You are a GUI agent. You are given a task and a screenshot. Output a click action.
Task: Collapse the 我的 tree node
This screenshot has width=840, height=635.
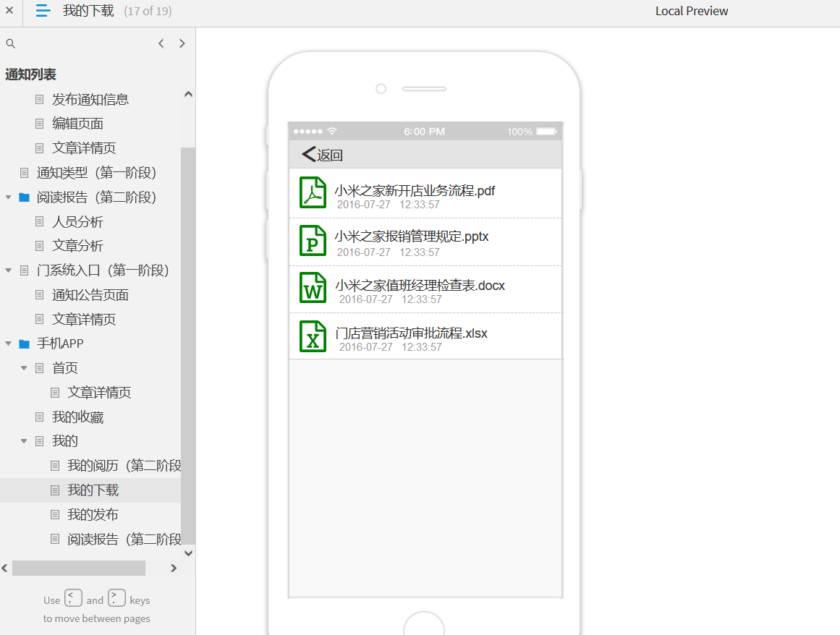click(x=24, y=441)
